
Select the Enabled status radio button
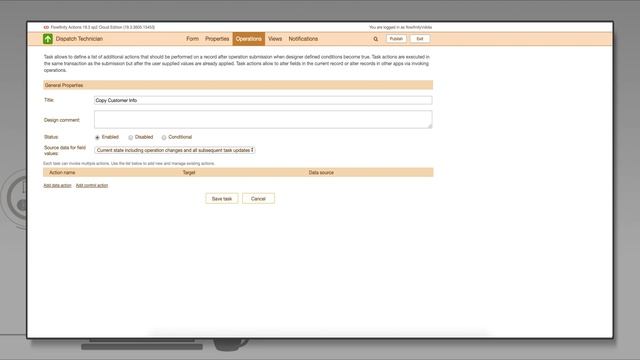coord(97,138)
